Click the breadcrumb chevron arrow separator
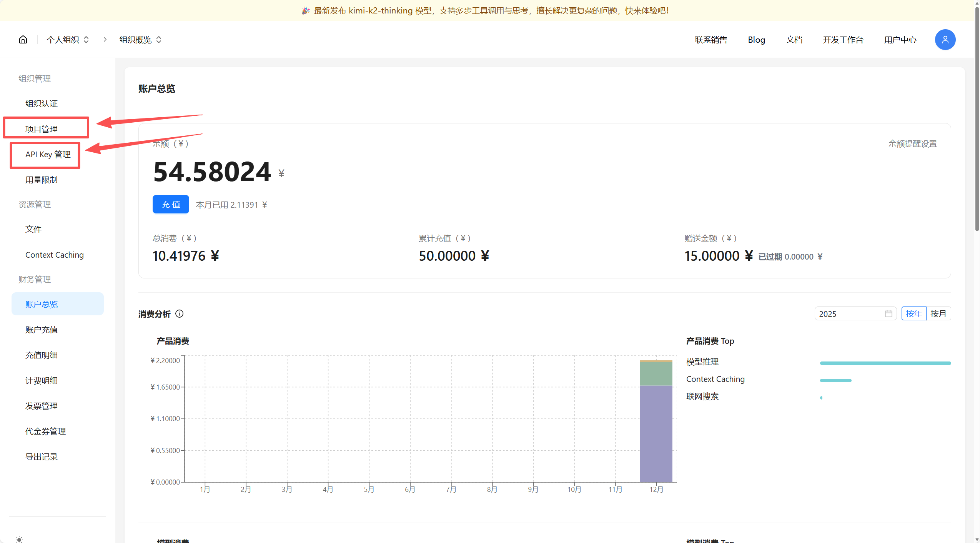This screenshot has width=980, height=543. coord(105,40)
